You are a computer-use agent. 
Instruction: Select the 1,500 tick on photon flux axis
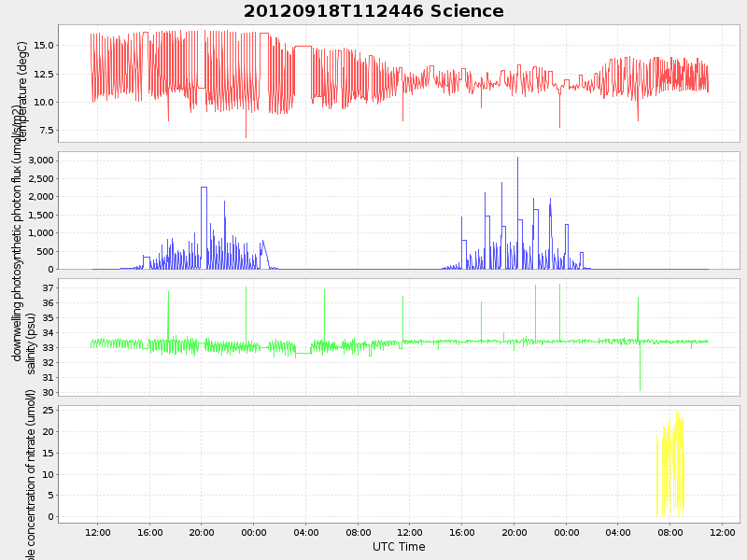tap(42, 216)
